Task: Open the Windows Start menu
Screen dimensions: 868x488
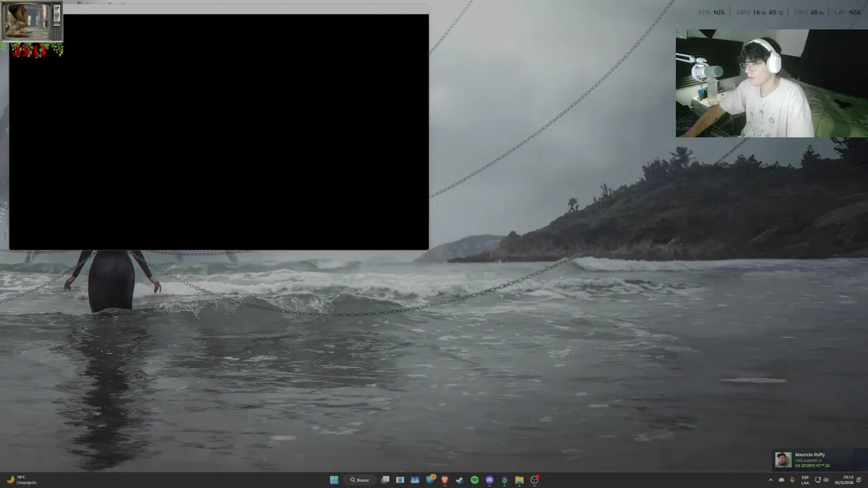Action: coord(334,480)
